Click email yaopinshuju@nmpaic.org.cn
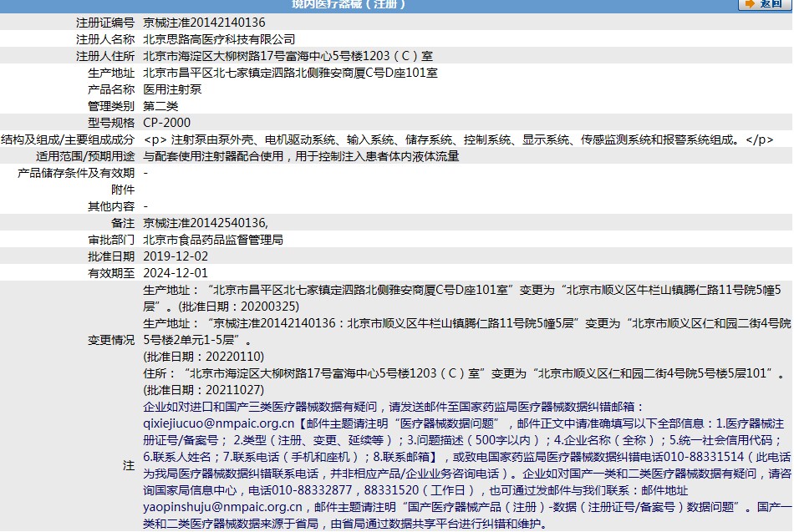Screen dimensions: 794x532 click(223, 507)
